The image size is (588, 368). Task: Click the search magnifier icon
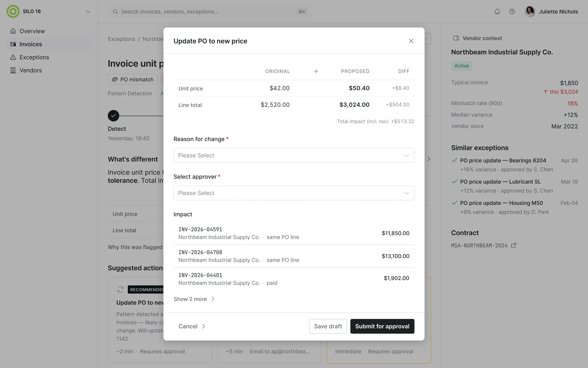pyautogui.click(x=115, y=12)
